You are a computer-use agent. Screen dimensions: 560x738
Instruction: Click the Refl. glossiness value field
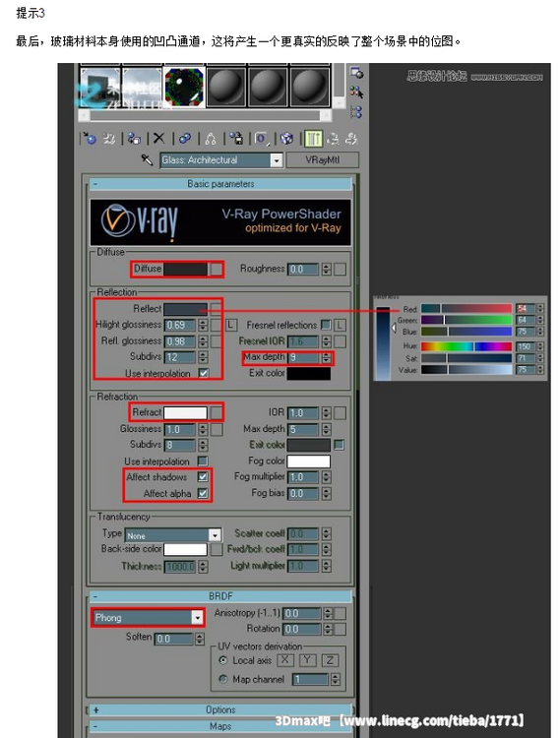180,341
